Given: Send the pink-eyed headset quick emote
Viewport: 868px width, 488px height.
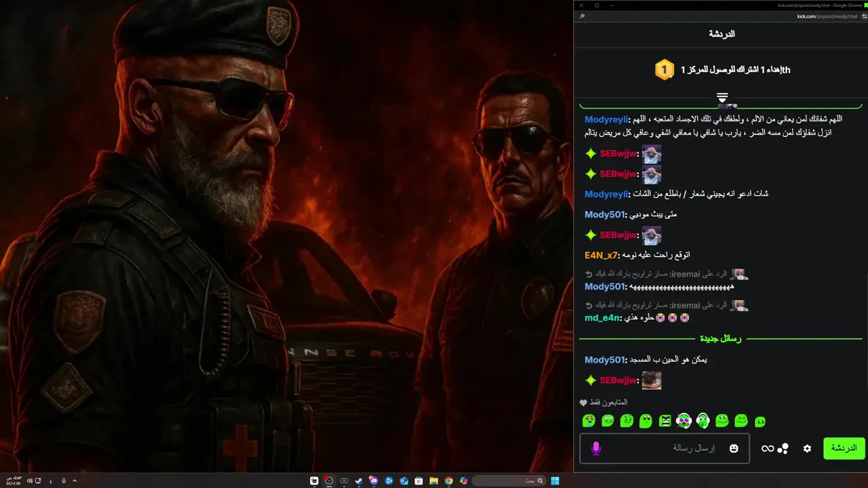Looking at the screenshot, I should 684,421.
